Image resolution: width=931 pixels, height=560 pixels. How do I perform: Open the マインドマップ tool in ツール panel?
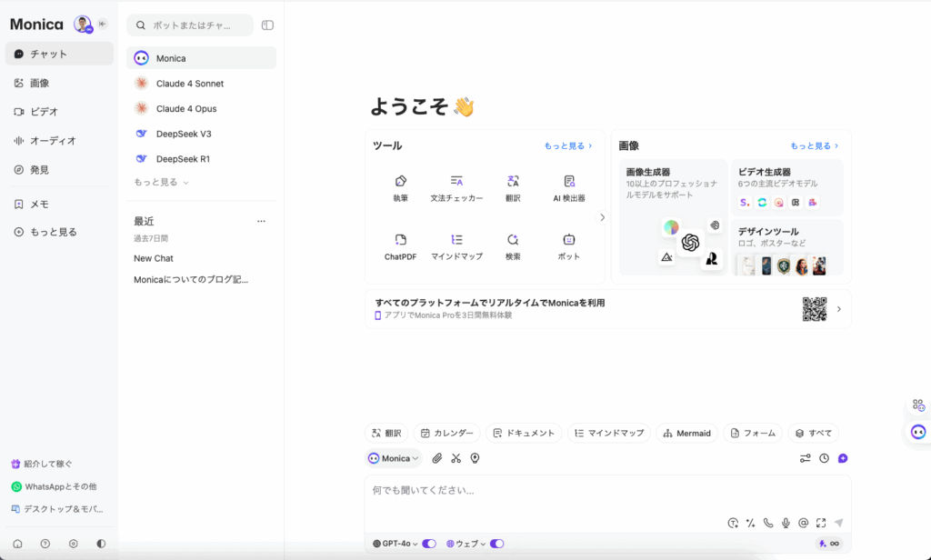pos(456,246)
